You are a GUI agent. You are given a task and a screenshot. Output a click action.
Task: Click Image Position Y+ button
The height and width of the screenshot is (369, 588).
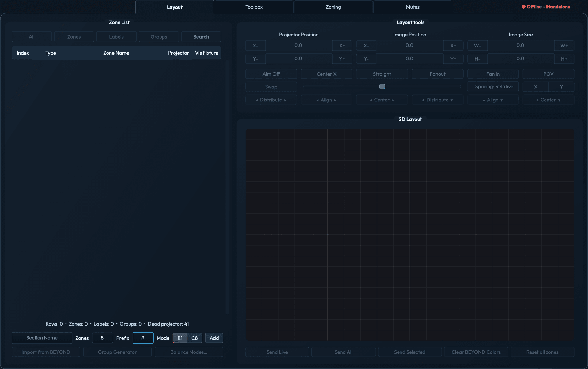(453, 59)
